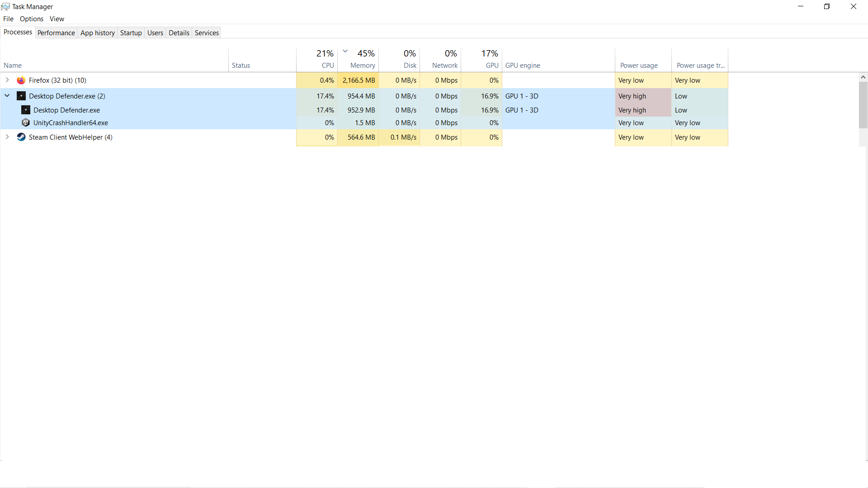The height and width of the screenshot is (488, 868).
Task: Expand the Firefox process group
Action: [7, 80]
